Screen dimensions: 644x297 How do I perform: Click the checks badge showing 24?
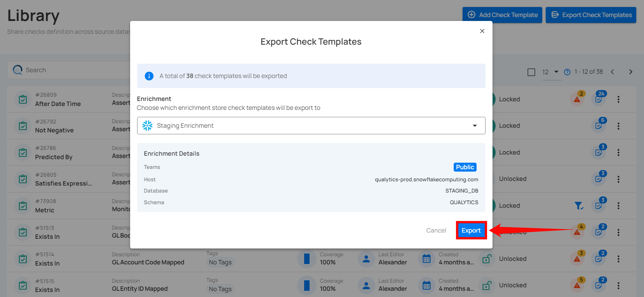pos(599,99)
